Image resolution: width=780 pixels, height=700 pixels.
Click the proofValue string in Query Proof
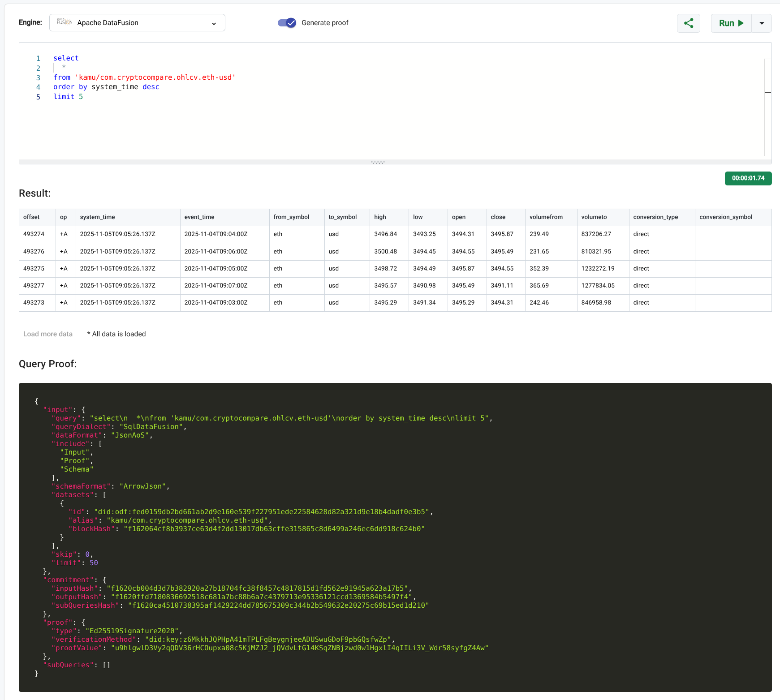click(x=299, y=648)
